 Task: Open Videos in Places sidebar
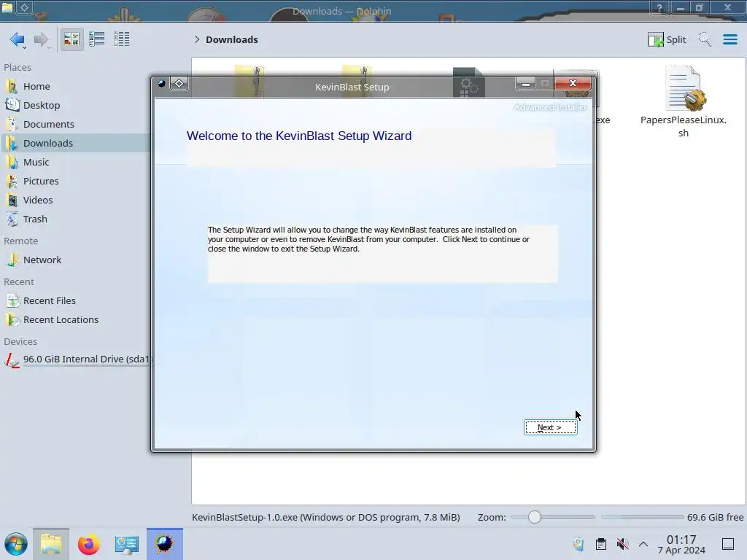pos(76,201)
